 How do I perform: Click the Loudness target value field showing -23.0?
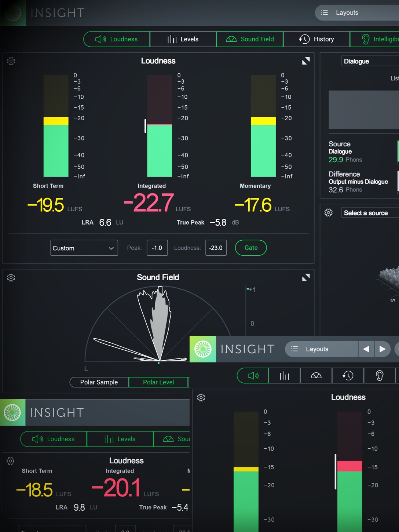pyautogui.click(x=216, y=248)
